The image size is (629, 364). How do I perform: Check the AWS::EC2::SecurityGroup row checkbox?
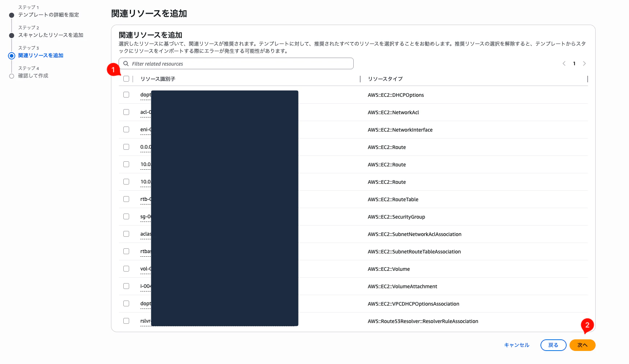[x=126, y=216]
